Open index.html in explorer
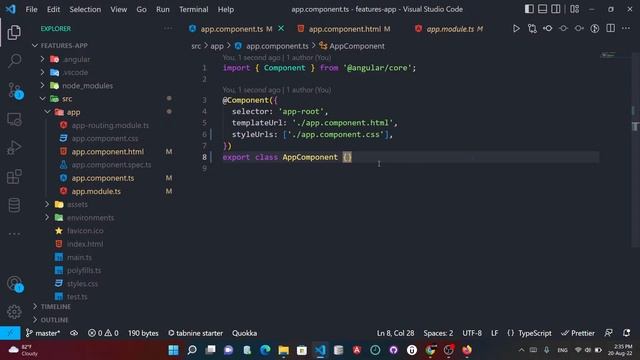 pos(85,244)
